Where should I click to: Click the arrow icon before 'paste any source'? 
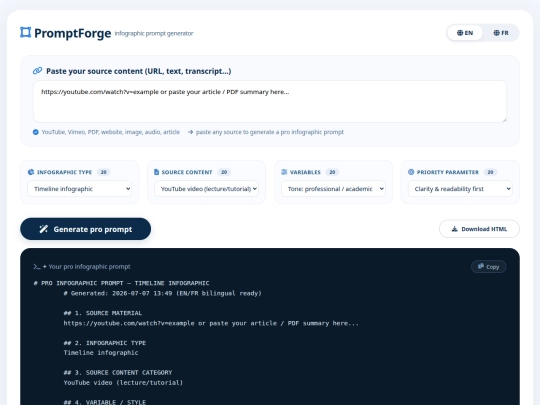pyautogui.click(x=190, y=132)
